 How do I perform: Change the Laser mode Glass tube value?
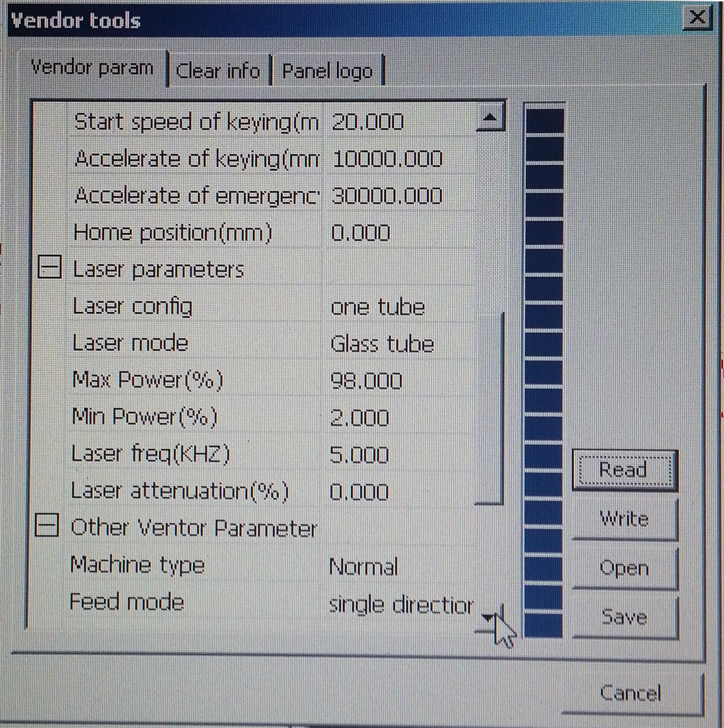(x=396, y=344)
